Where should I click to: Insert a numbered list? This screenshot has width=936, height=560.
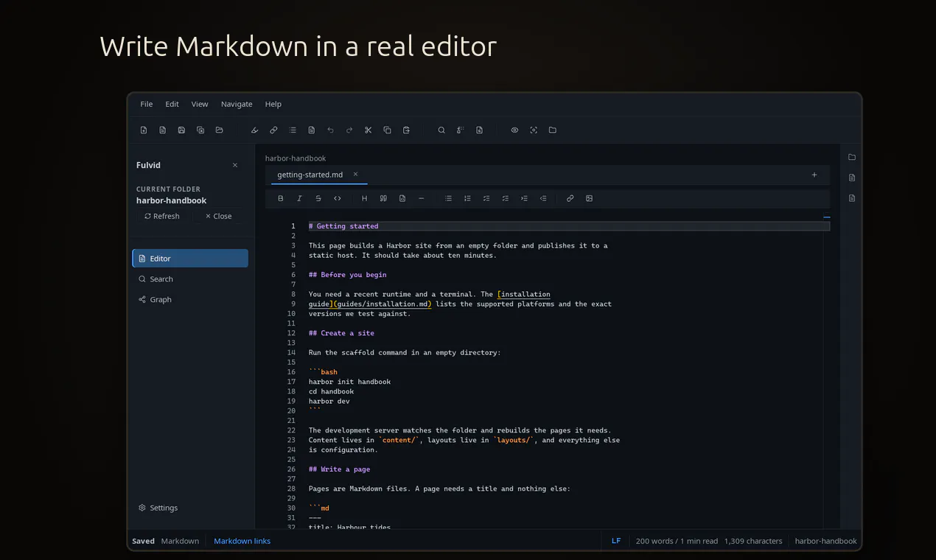point(467,198)
